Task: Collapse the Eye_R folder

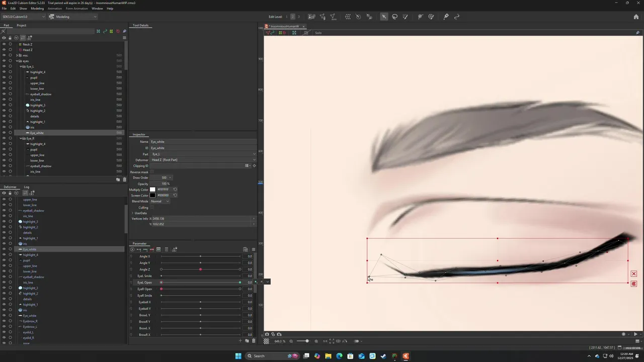Action: (x=21, y=138)
